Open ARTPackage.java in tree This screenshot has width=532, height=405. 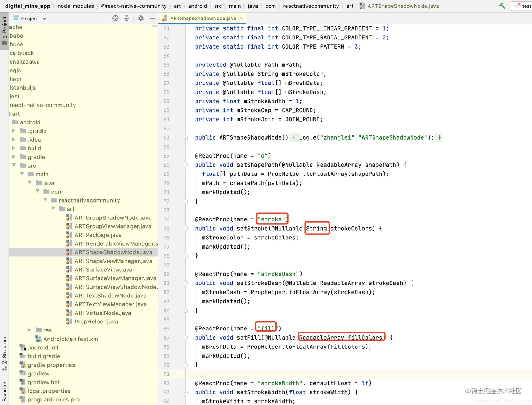point(98,235)
